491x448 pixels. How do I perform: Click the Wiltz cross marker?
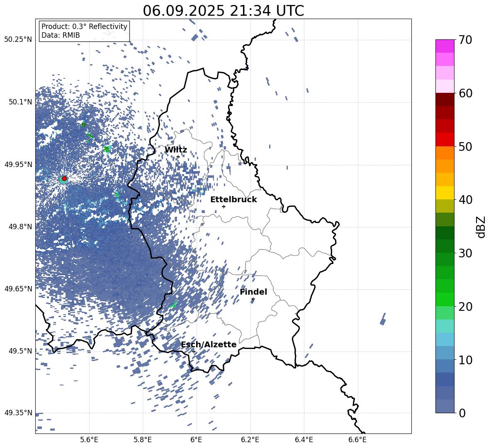[178, 157]
